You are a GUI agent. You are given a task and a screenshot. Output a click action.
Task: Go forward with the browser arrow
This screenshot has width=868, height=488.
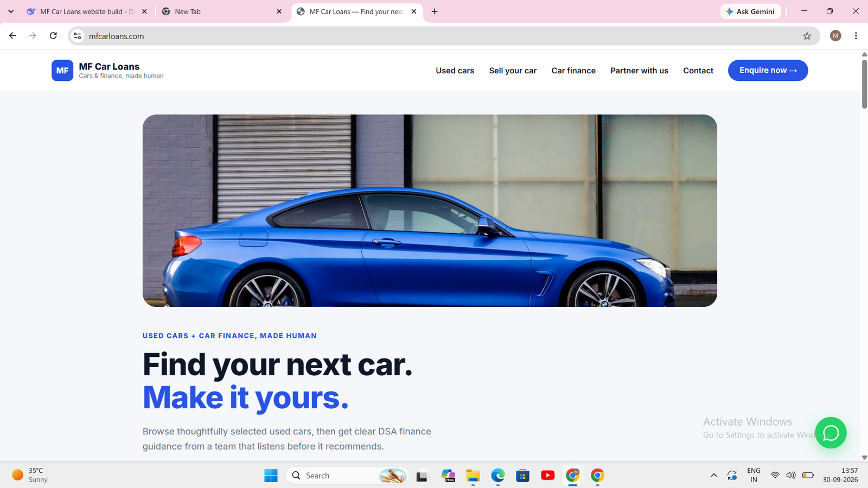click(33, 36)
